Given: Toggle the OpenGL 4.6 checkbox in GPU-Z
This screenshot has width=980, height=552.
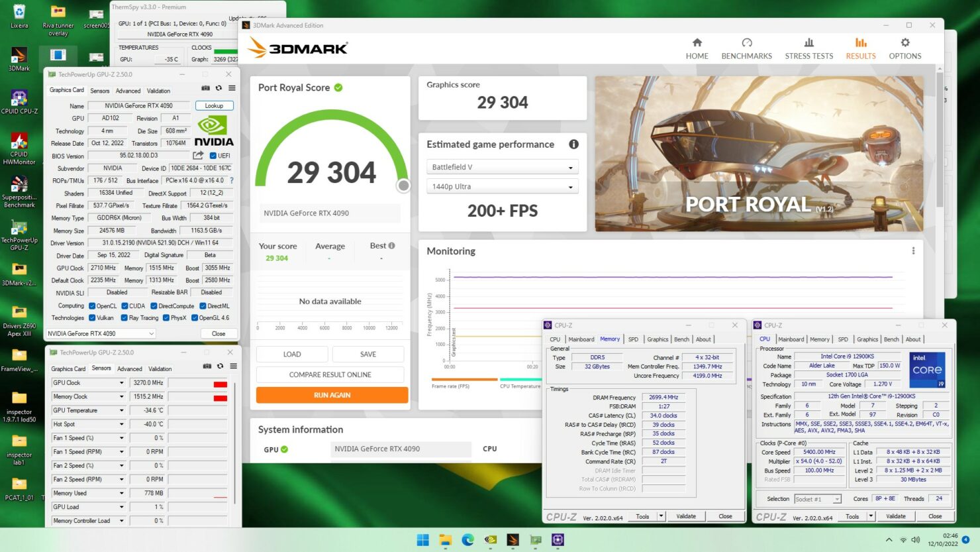Looking at the screenshot, I should 195,318.
